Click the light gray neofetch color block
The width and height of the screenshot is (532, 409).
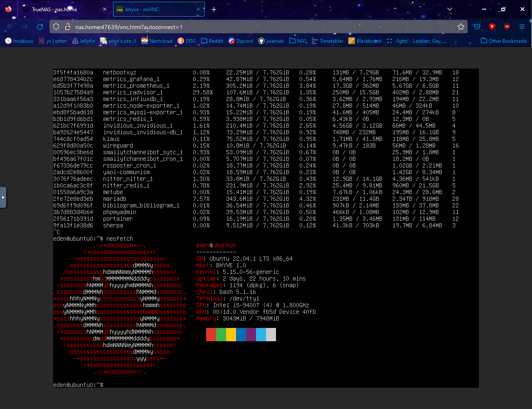pyautogui.click(x=271, y=335)
